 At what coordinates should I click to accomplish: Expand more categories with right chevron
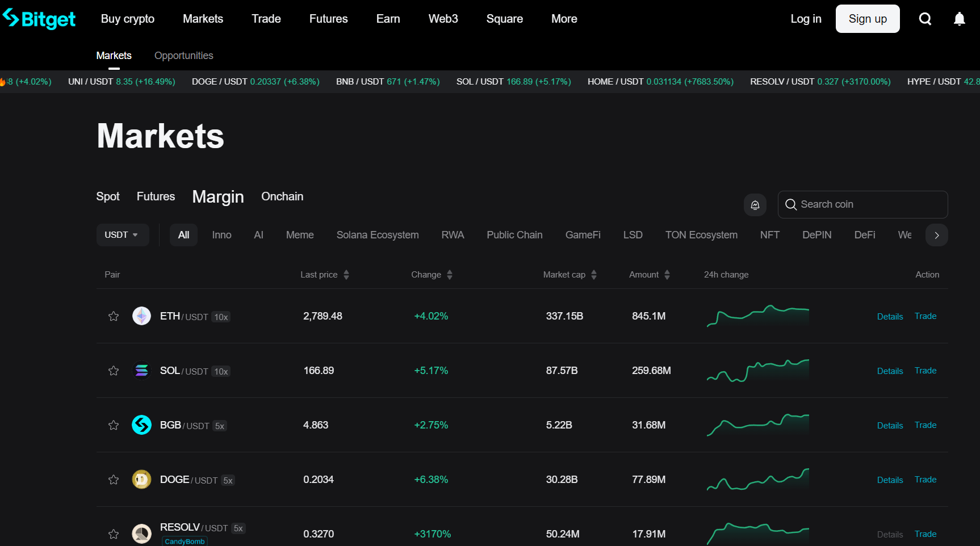(x=937, y=235)
